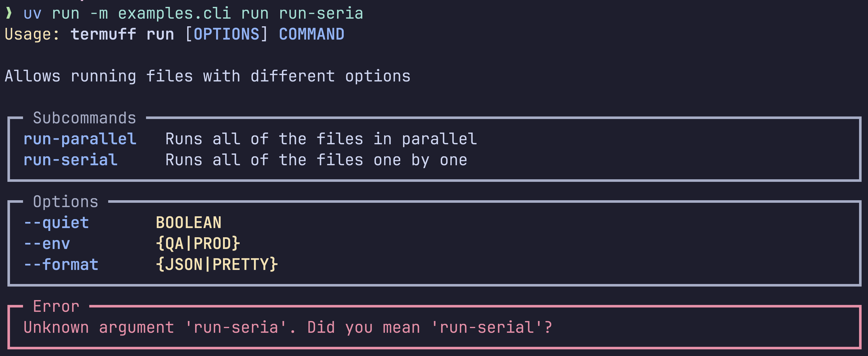
Task: Click the COMMAND placeholder in usage line
Action: click(312, 34)
